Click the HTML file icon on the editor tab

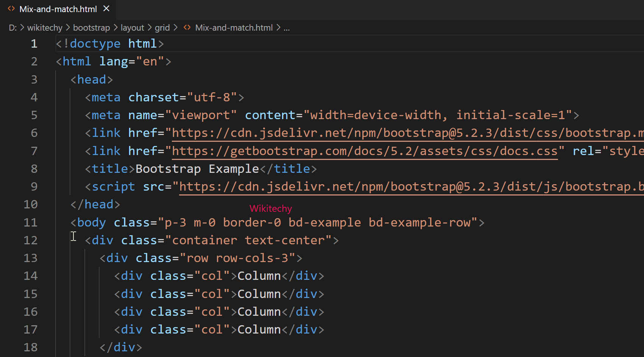pos(11,9)
